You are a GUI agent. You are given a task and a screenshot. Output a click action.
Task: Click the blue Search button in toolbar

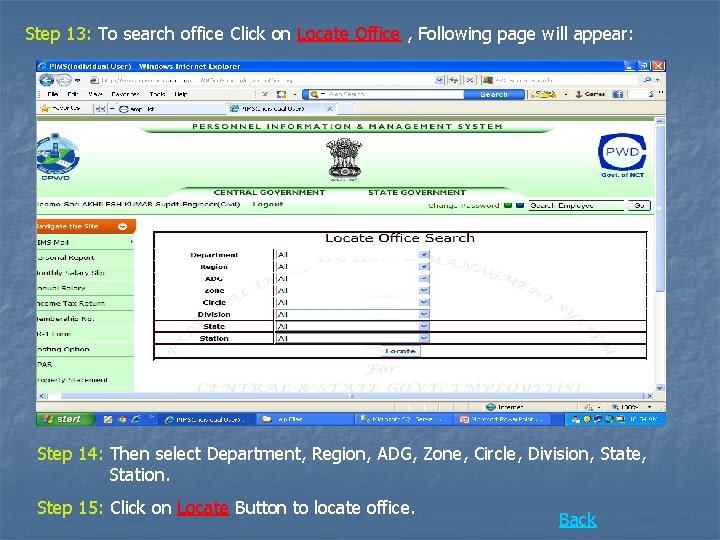494,94
